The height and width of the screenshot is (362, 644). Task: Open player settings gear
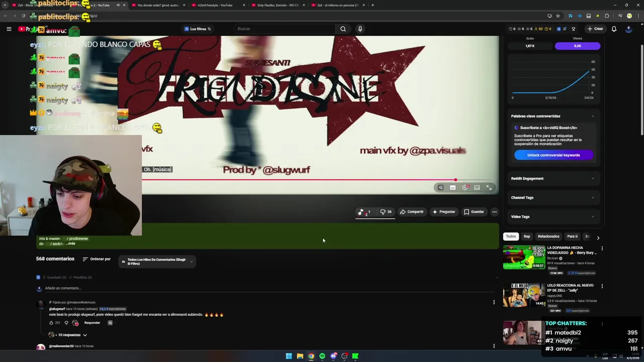pos(465,188)
